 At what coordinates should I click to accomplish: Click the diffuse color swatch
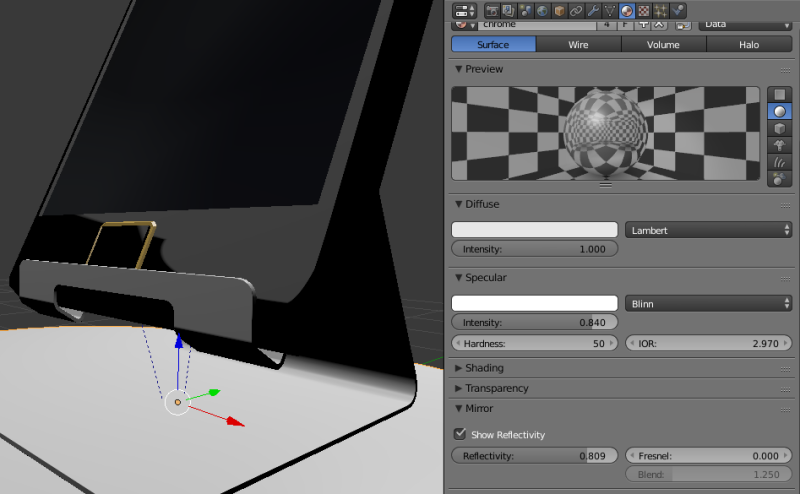pyautogui.click(x=535, y=230)
